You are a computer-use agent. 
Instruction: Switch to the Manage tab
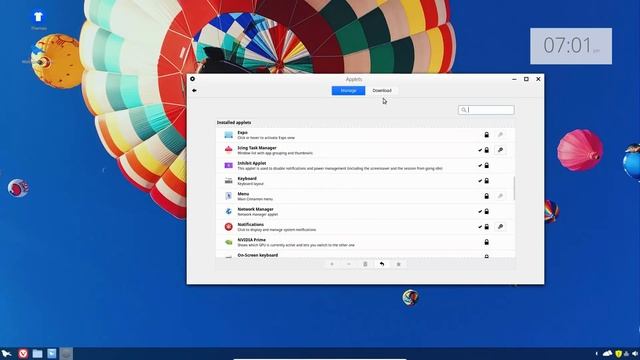tap(348, 91)
